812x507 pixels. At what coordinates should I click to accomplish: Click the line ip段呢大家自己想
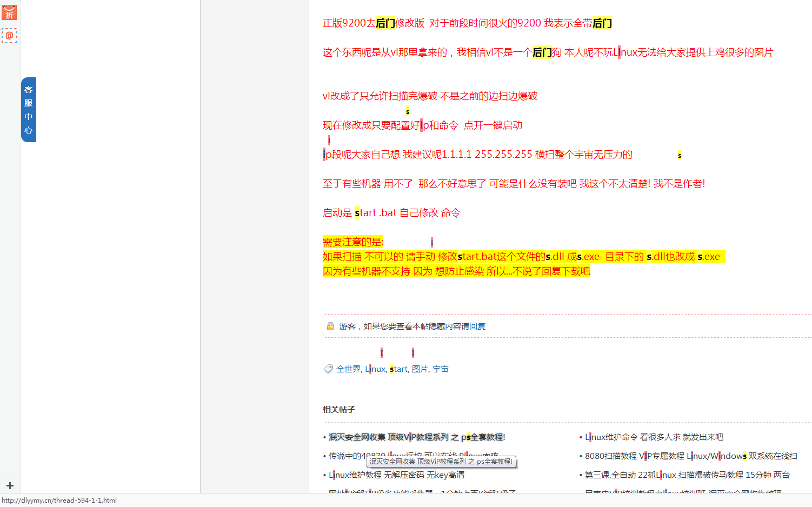tap(477, 155)
